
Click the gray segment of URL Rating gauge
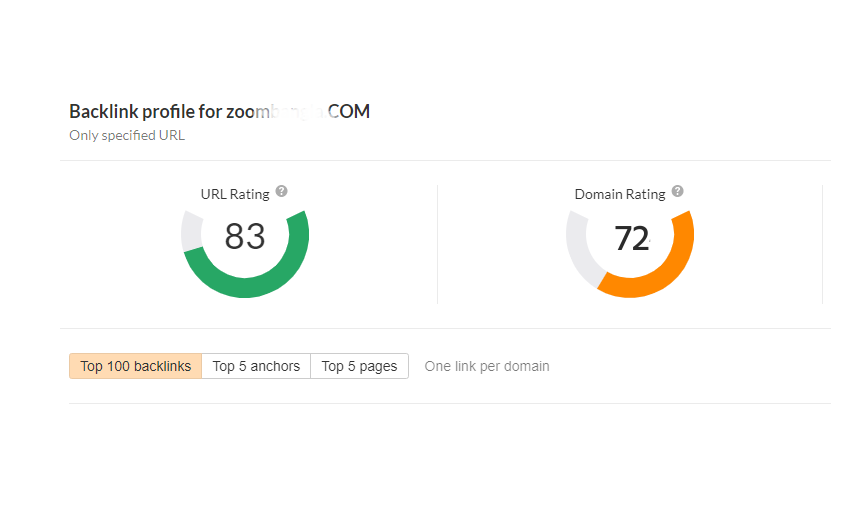click(191, 232)
